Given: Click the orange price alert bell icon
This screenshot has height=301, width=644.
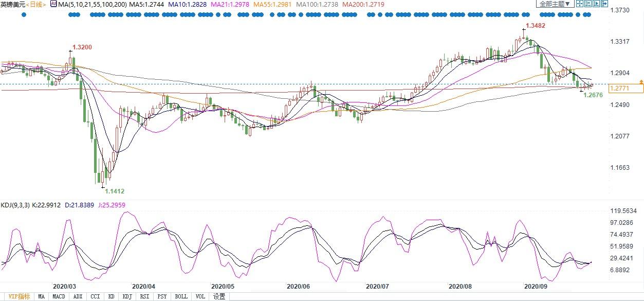Looking at the screenshot, I should tap(641, 81).
